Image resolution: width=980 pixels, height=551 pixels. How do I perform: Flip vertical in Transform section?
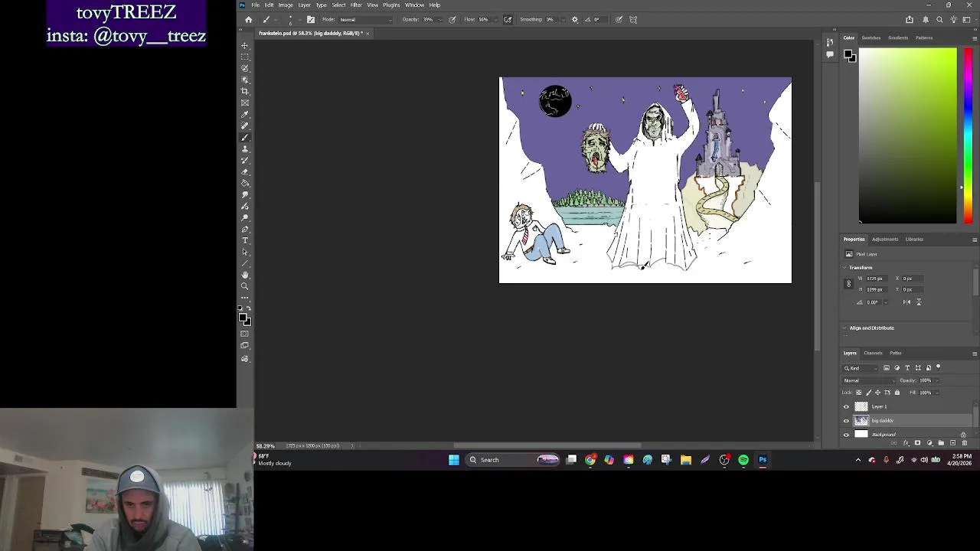tap(919, 302)
